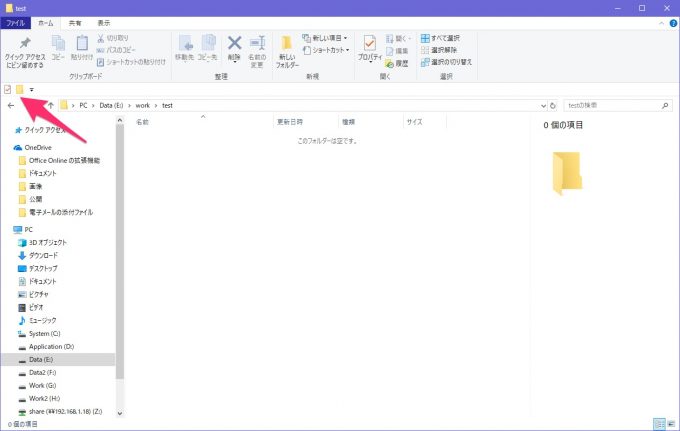Open the Shortcut (ショートカット) dropdown

pyautogui.click(x=326, y=50)
